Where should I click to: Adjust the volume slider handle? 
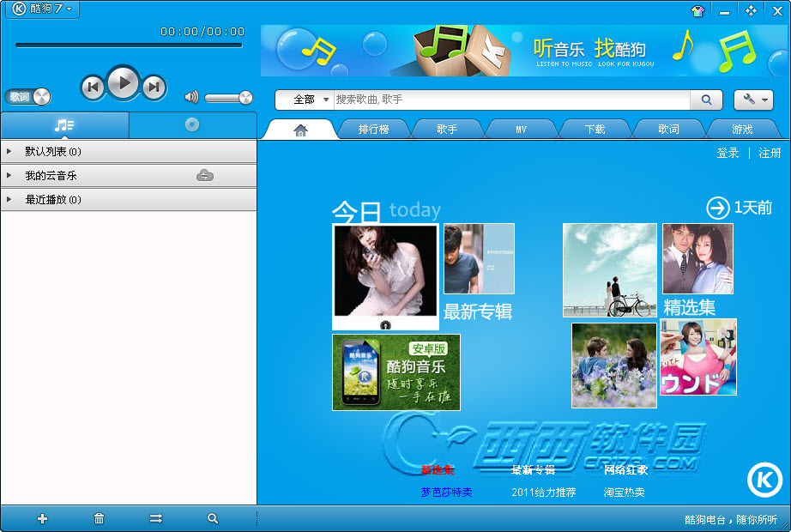pyautogui.click(x=245, y=97)
